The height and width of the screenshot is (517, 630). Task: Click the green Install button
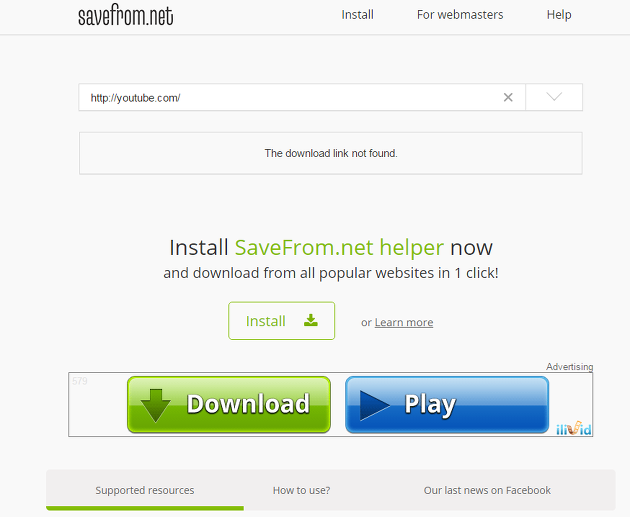pos(281,321)
